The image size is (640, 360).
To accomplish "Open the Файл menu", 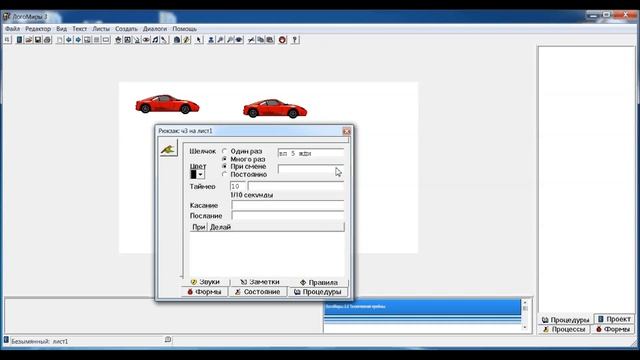I will point(12,29).
